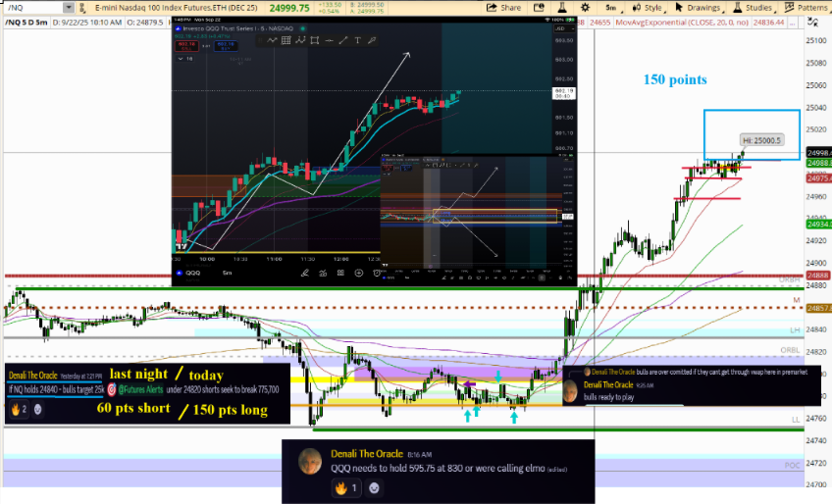Open the Patterns menu
The image size is (832, 504).
pos(807,8)
